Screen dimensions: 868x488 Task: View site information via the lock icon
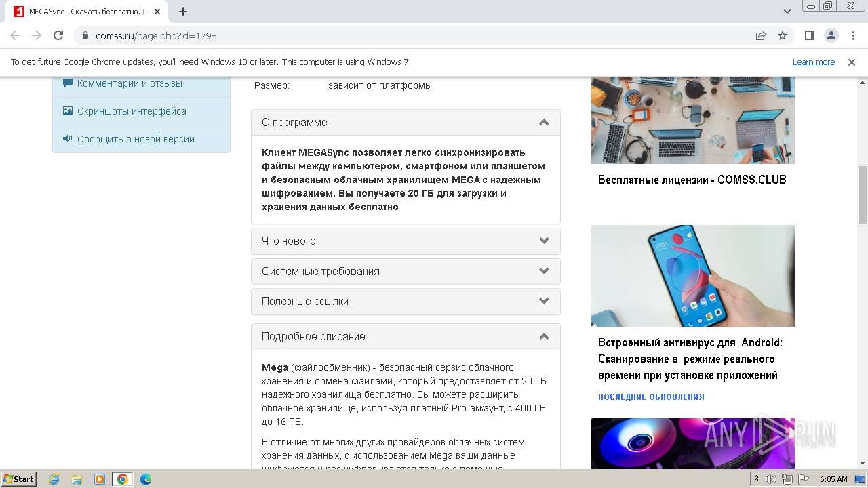click(x=85, y=35)
